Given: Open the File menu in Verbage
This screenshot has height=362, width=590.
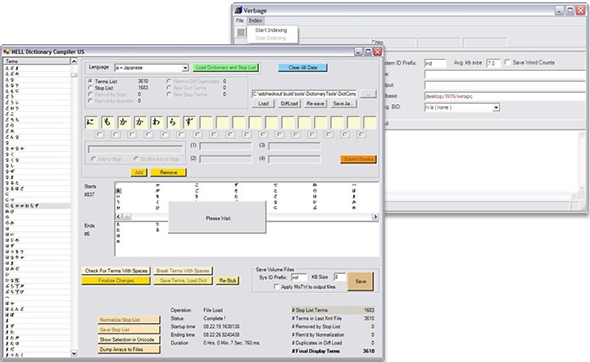Looking at the screenshot, I should coord(240,21).
